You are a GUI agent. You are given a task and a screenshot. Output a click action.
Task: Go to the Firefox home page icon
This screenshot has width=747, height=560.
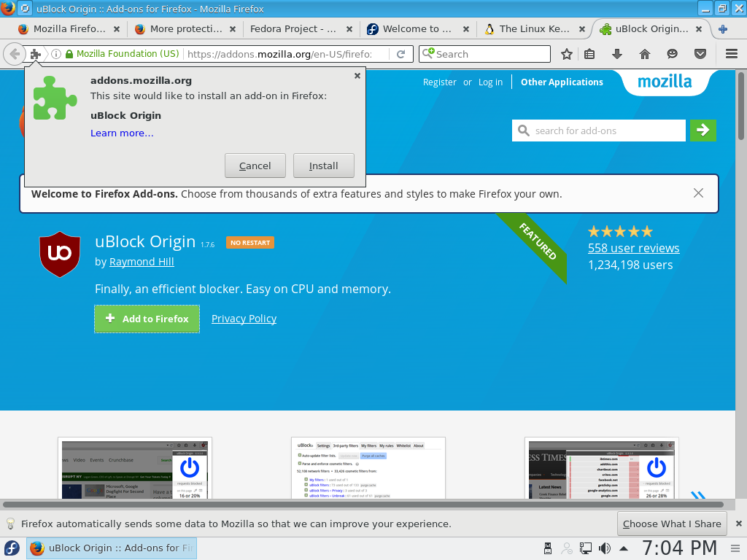[x=645, y=54]
